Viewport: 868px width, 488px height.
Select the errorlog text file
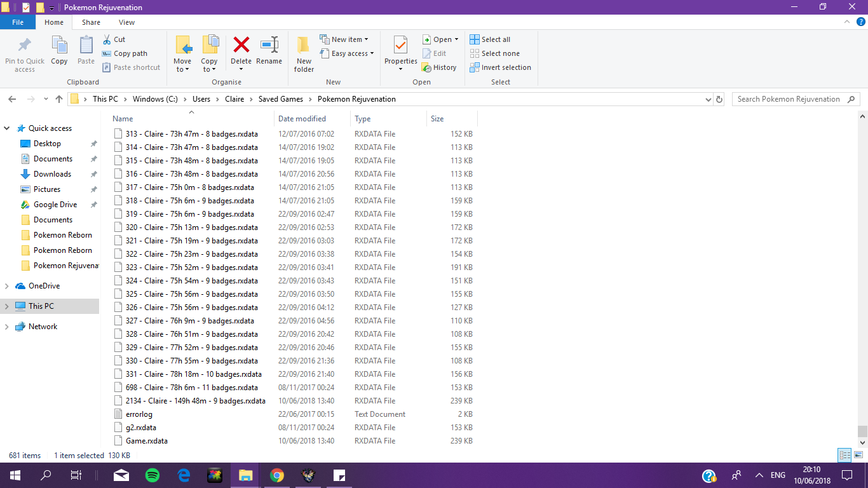(139, 414)
